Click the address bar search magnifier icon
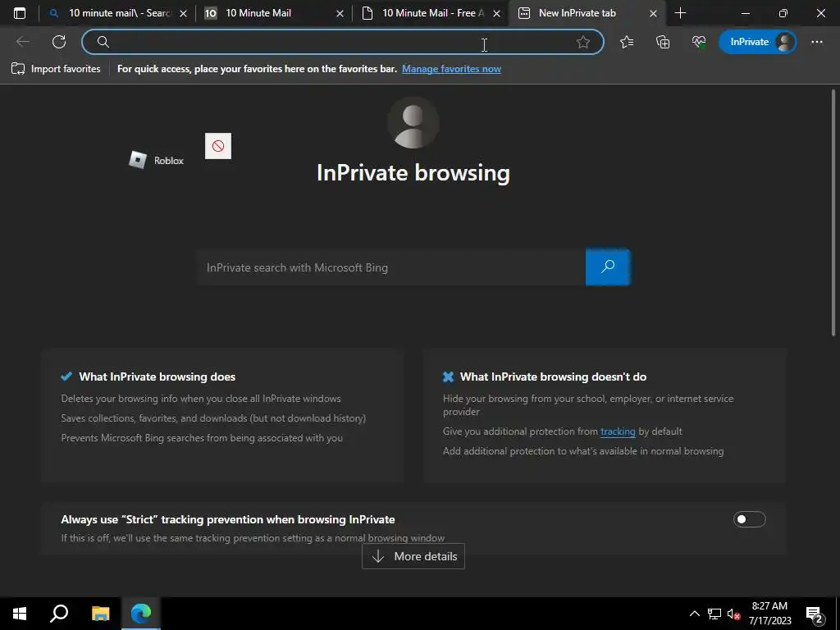 103,42
